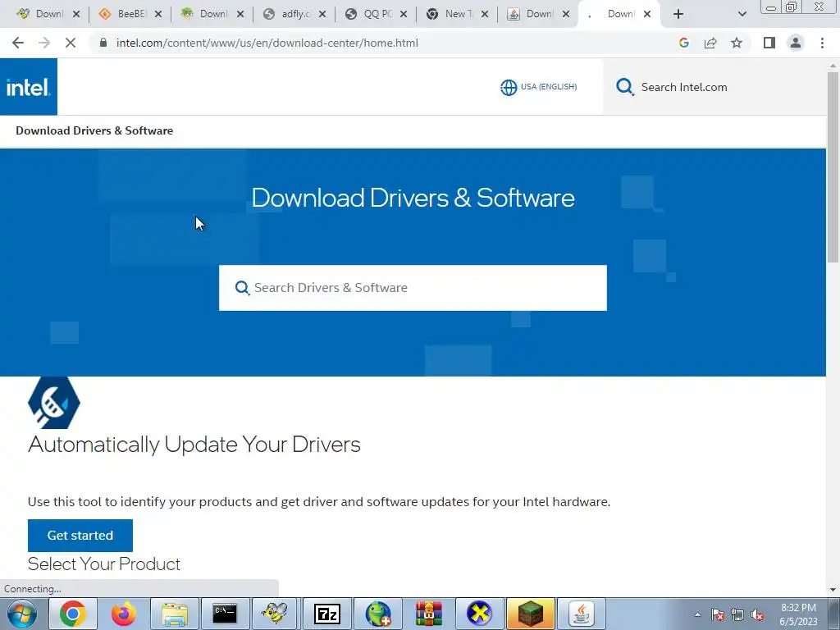Expand the tab search dropdown arrow
Image resolution: width=840 pixels, height=630 pixels.
[742, 14]
